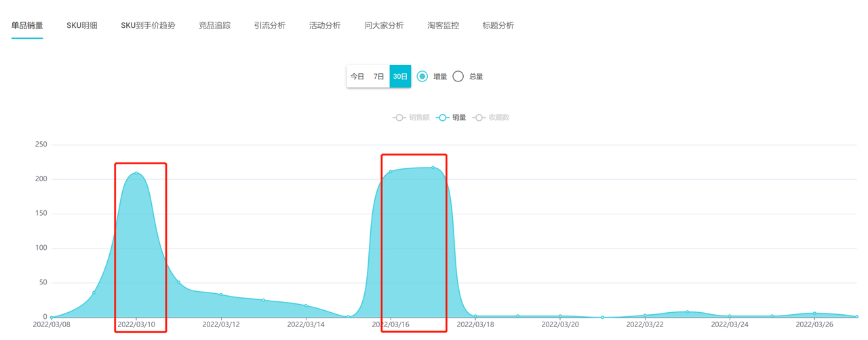Click the 2022/03/08 x-axis label
868x340 pixels.
(52, 325)
